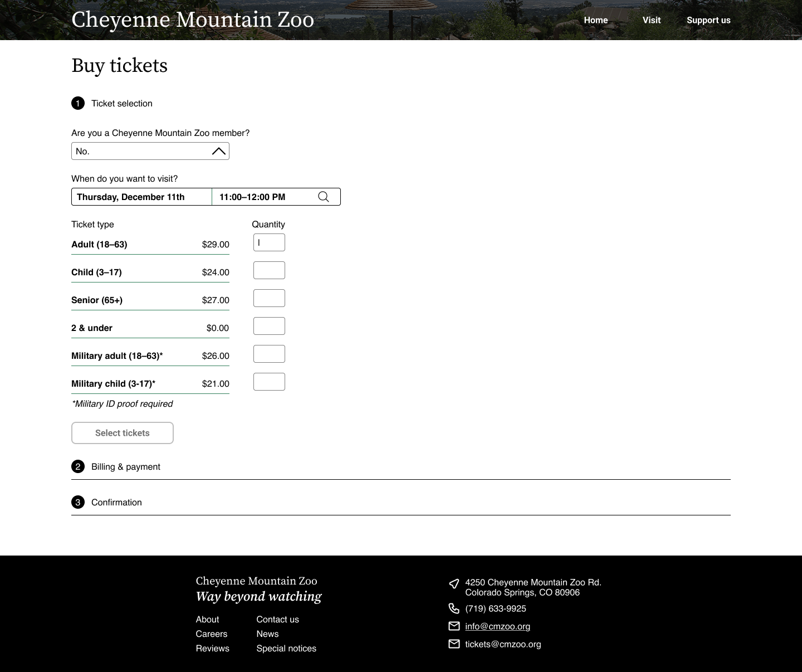This screenshot has height=672, width=802.
Task: Click the $29.00 adult price
Action: pos(216,244)
